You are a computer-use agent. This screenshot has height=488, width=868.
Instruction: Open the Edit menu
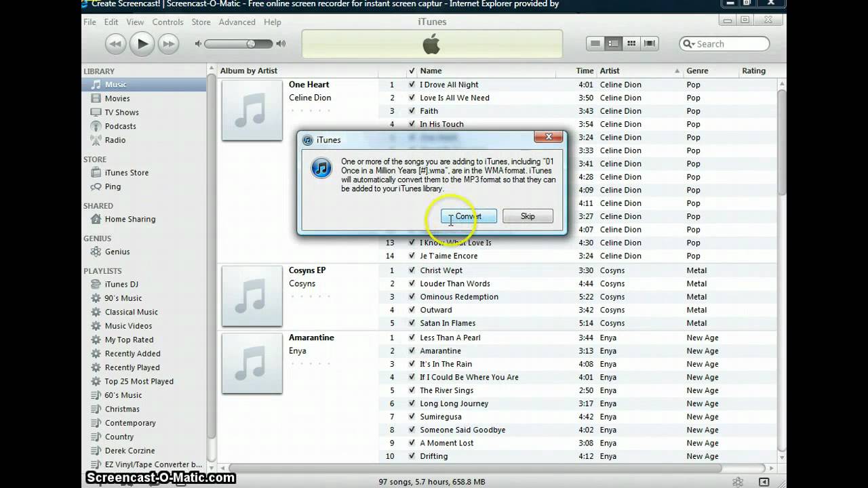111,22
